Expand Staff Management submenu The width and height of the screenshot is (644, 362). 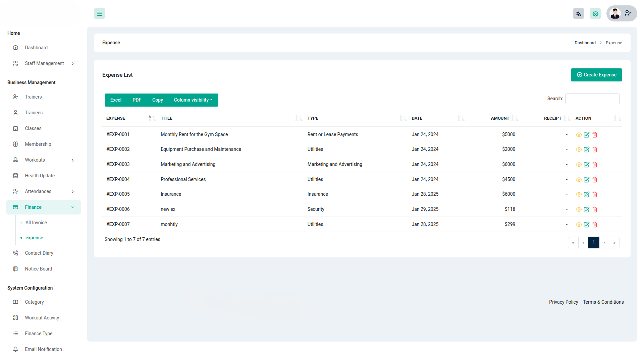click(x=44, y=63)
